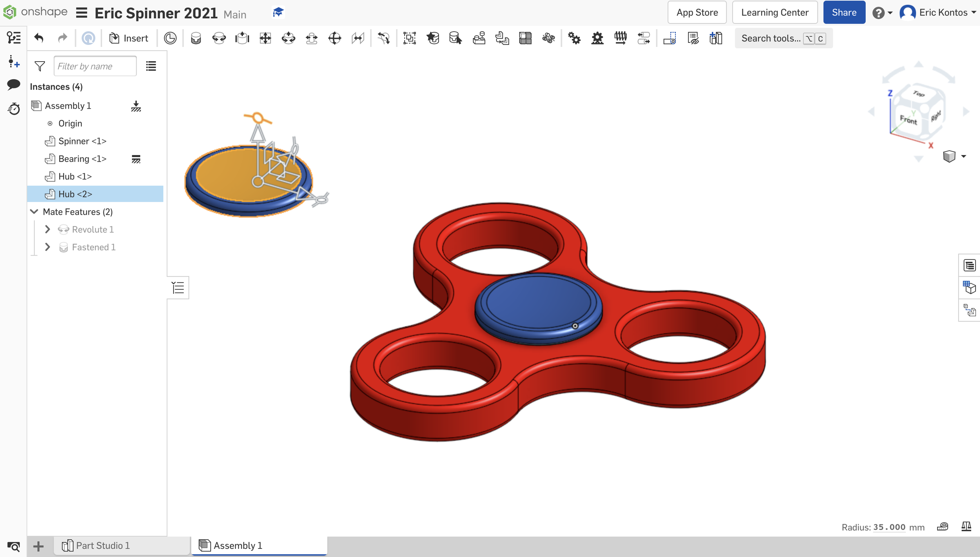
Task: Expand the Revolute 1 mate feature
Action: [x=47, y=229]
